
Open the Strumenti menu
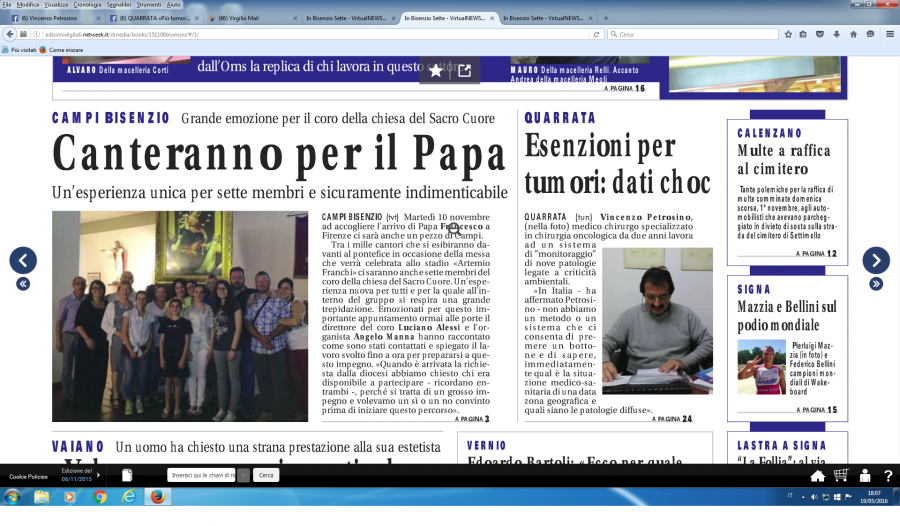[149, 5]
